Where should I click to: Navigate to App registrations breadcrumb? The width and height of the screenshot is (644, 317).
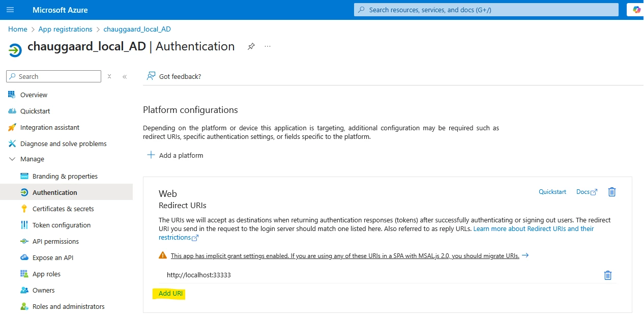pyautogui.click(x=65, y=29)
